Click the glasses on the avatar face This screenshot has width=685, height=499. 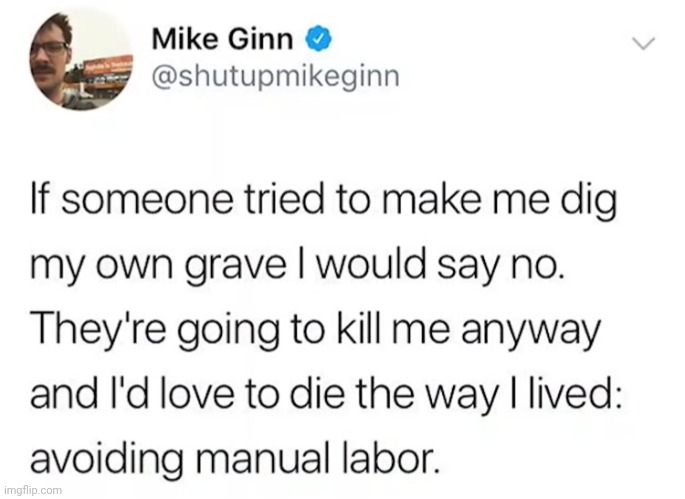click(x=49, y=47)
